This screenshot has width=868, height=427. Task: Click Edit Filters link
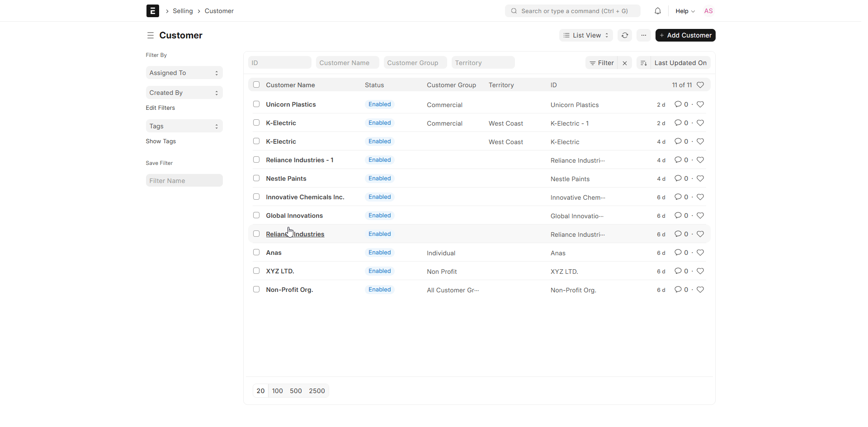(160, 108)
